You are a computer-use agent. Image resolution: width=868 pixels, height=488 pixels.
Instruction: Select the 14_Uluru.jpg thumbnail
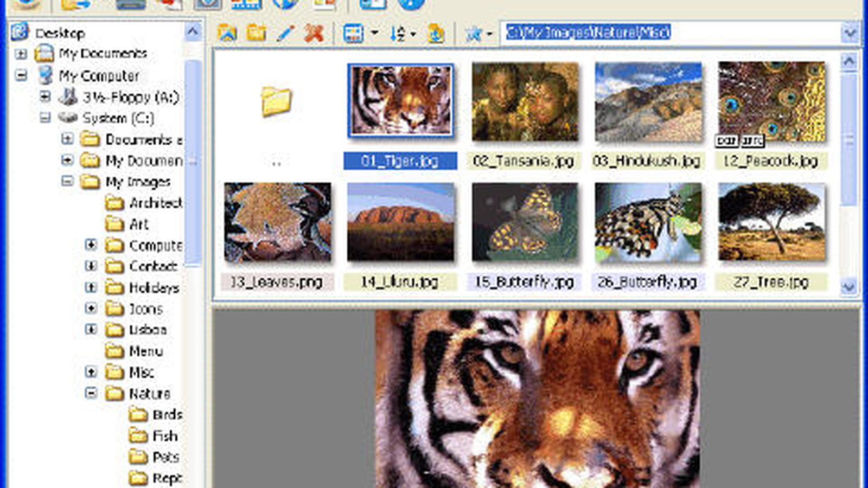400,222
